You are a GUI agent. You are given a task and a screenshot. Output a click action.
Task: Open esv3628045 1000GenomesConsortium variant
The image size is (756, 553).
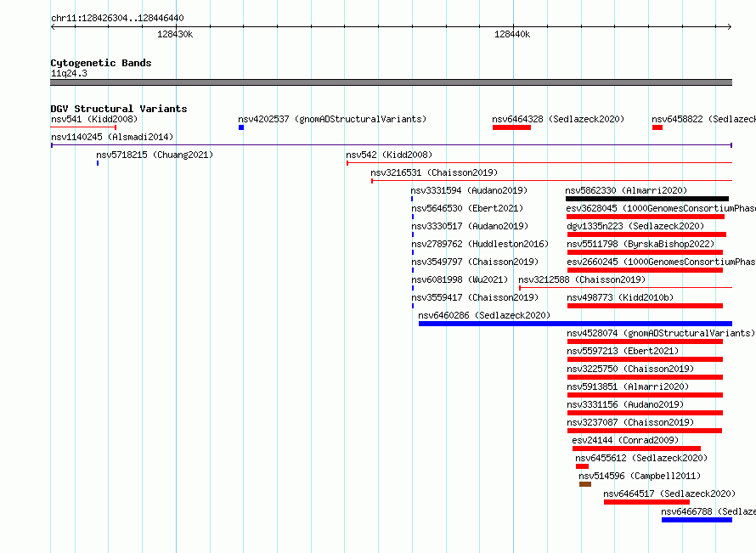coord(661,208)
